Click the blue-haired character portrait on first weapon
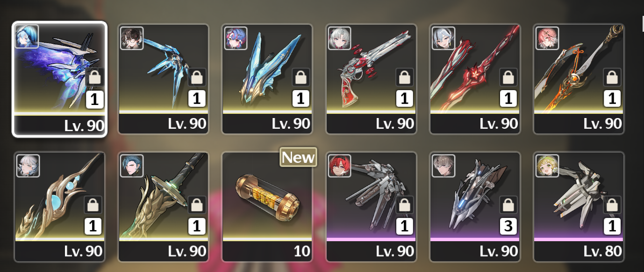The image size is (644, 272). (27, 36)
